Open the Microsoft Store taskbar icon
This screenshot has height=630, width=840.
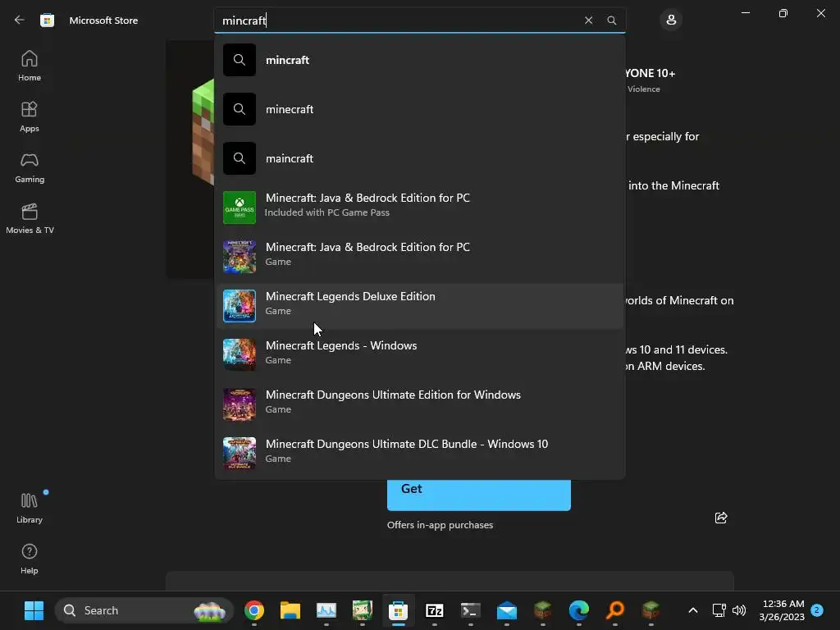click(x=398, y=610)
